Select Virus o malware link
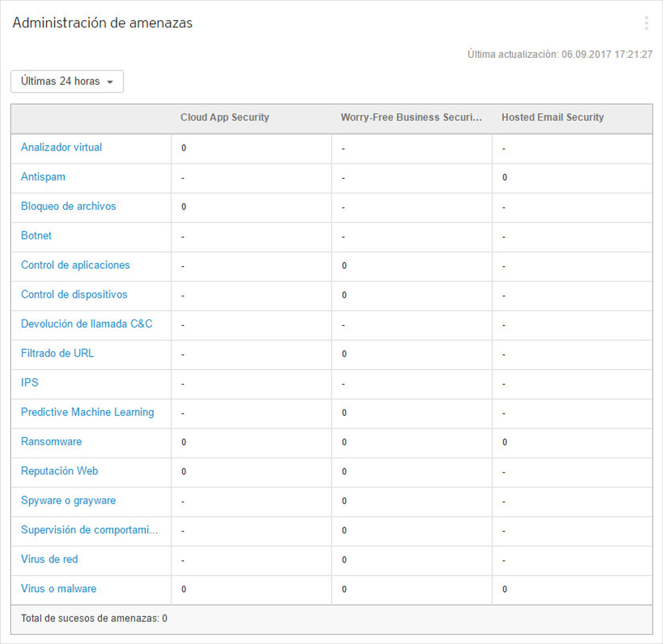Screen dimensions: 663x644 pyautogui.click(x=59, y=589)
